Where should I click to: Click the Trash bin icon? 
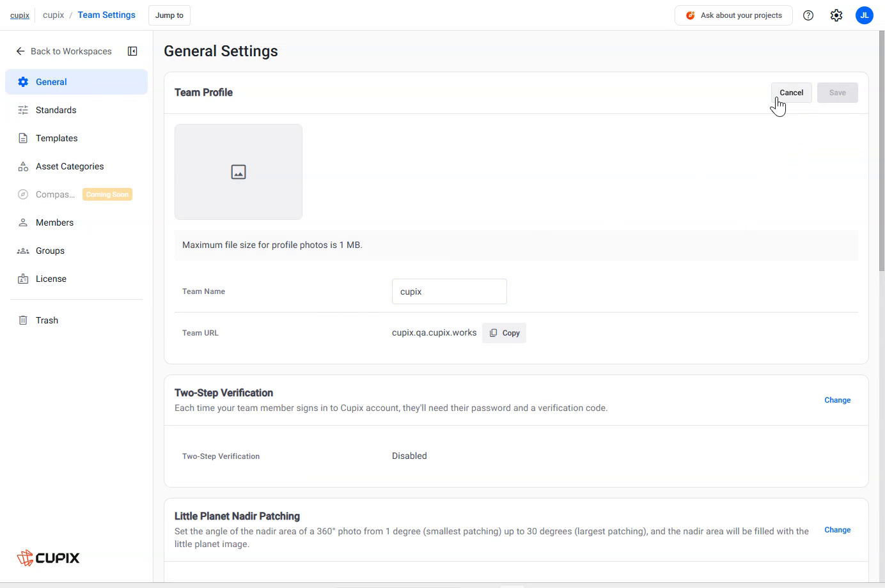(23, 320)
